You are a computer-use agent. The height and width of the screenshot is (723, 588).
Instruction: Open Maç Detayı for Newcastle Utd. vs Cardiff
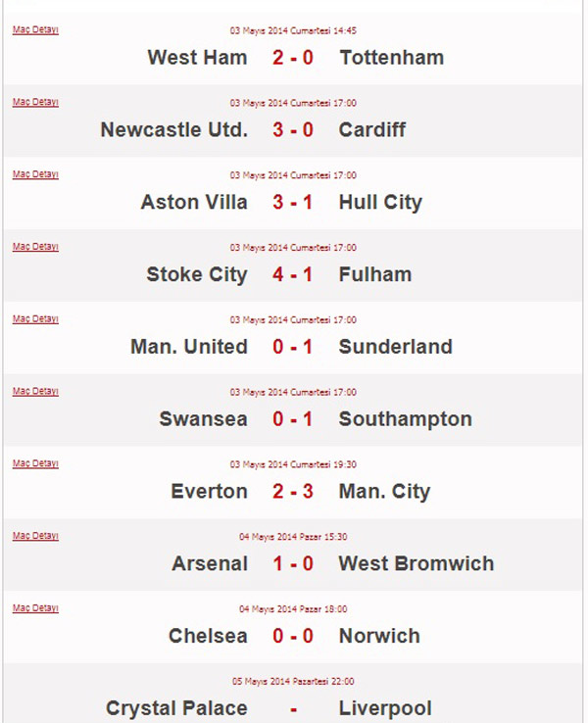tap(35, 102)
